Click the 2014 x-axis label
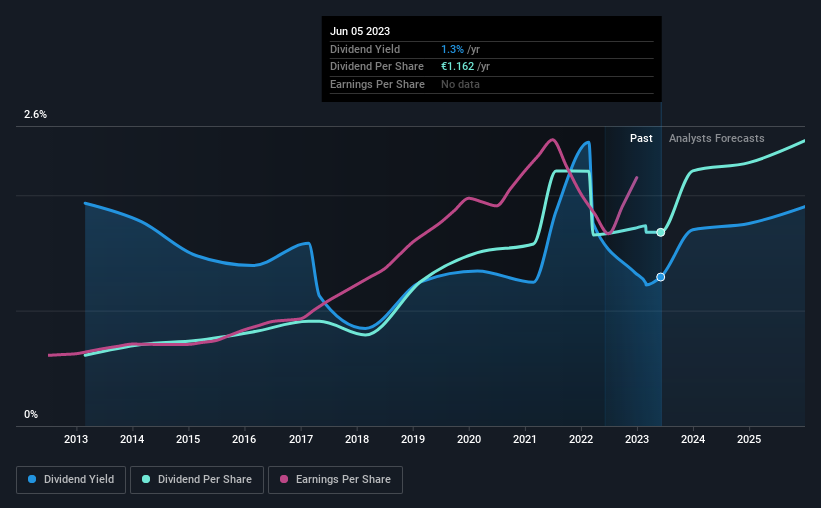 pyautogui.click(x=132, y=439)
